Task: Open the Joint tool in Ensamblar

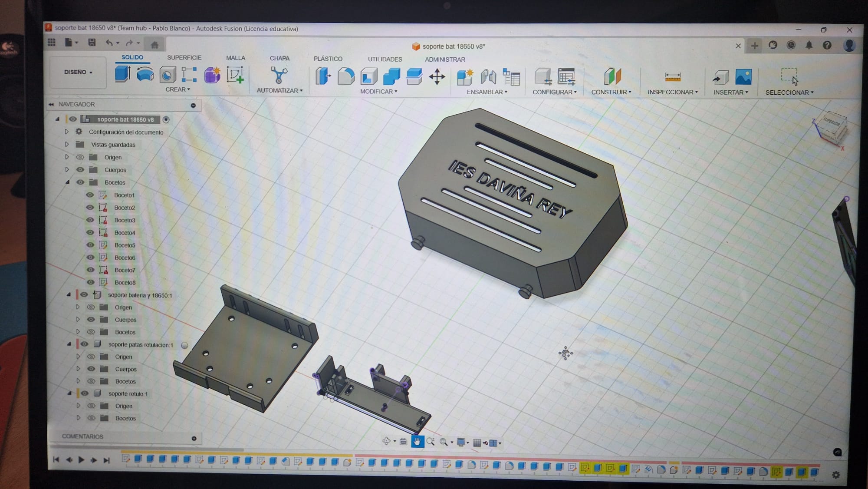Action: [x=488, y=77]
